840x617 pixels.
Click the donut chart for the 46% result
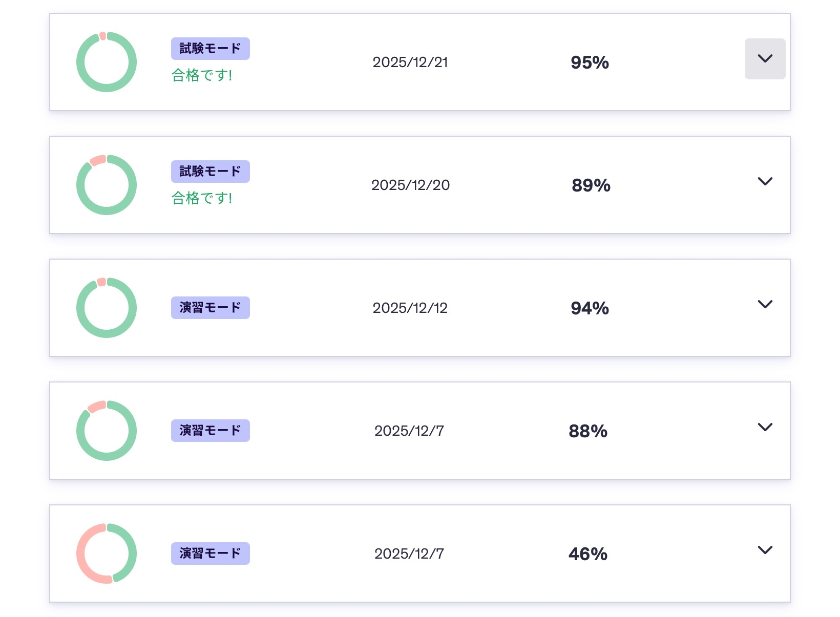click(107, 554)
